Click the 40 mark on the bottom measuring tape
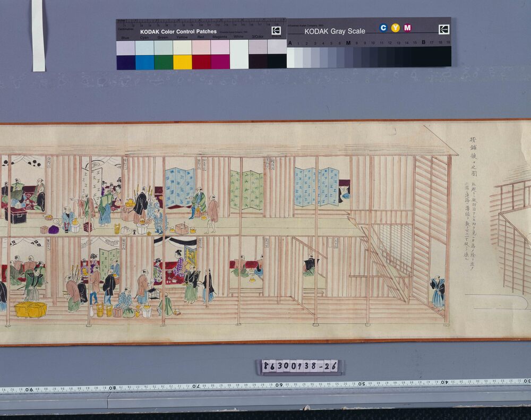Viewport: 531px width, 420px height. (443, 382)
